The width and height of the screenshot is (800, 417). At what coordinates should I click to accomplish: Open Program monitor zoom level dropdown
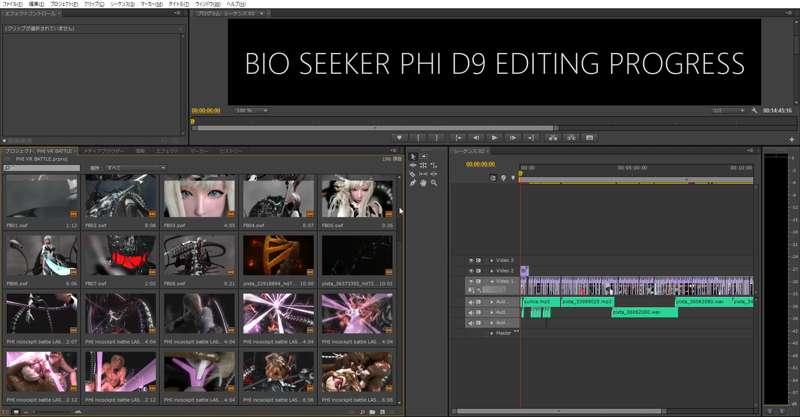(x=251, y=110)
